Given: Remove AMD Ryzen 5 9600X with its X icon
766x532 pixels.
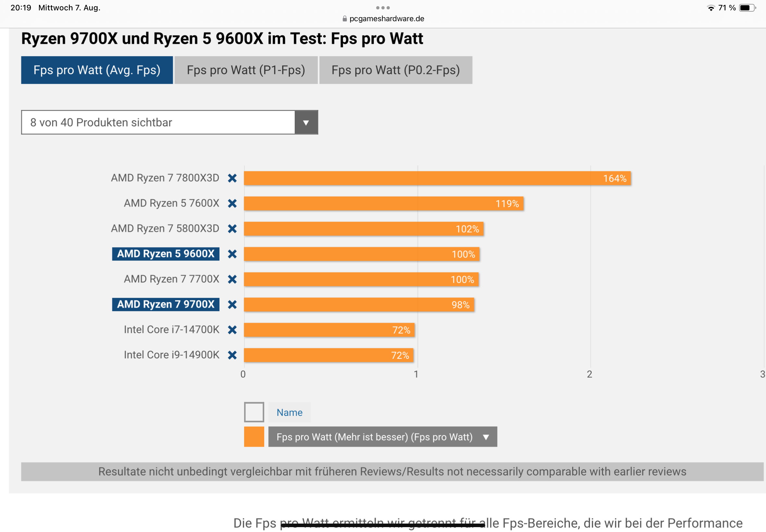Looking at the screenshot, I should pyautogui.click(x=232, y=254).
